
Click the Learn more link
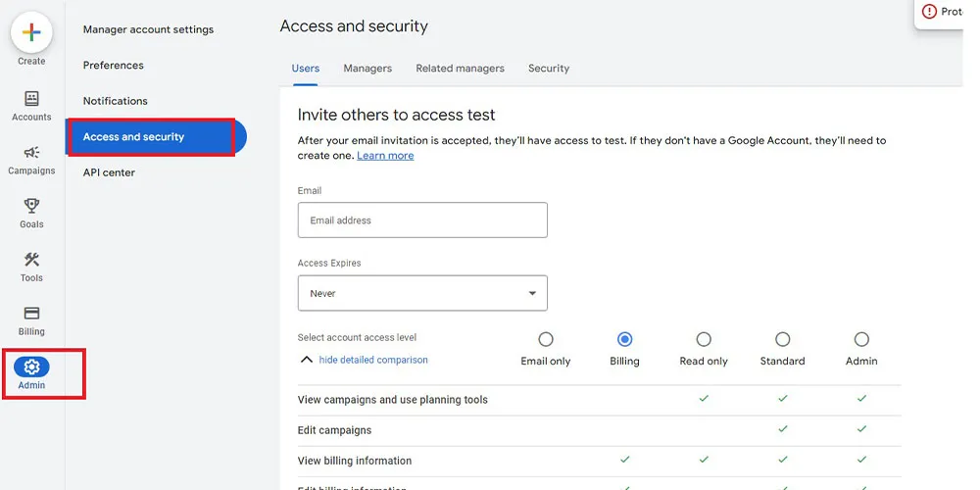[x=385, y=156]
